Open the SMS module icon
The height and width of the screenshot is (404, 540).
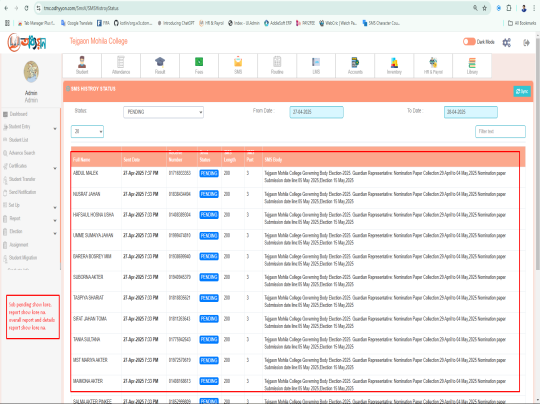(238, 65)
